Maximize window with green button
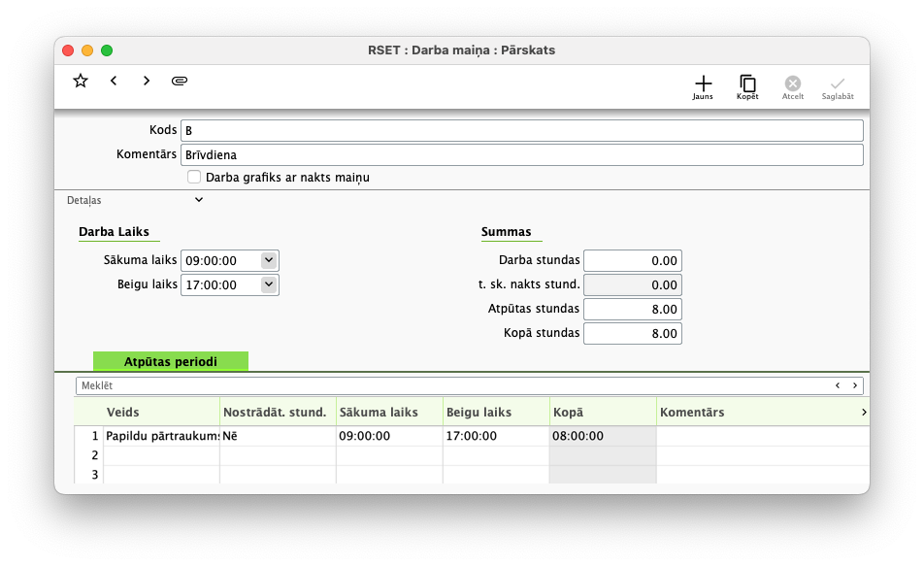924x566 pixels. tap(107, 50)
